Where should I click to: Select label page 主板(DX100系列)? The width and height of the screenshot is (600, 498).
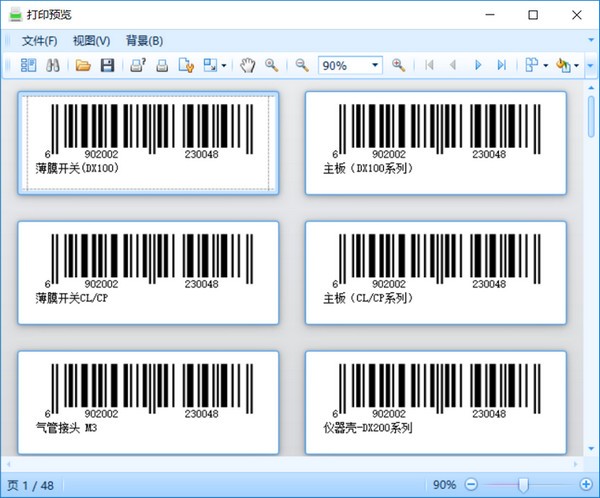tap(436, 143)
